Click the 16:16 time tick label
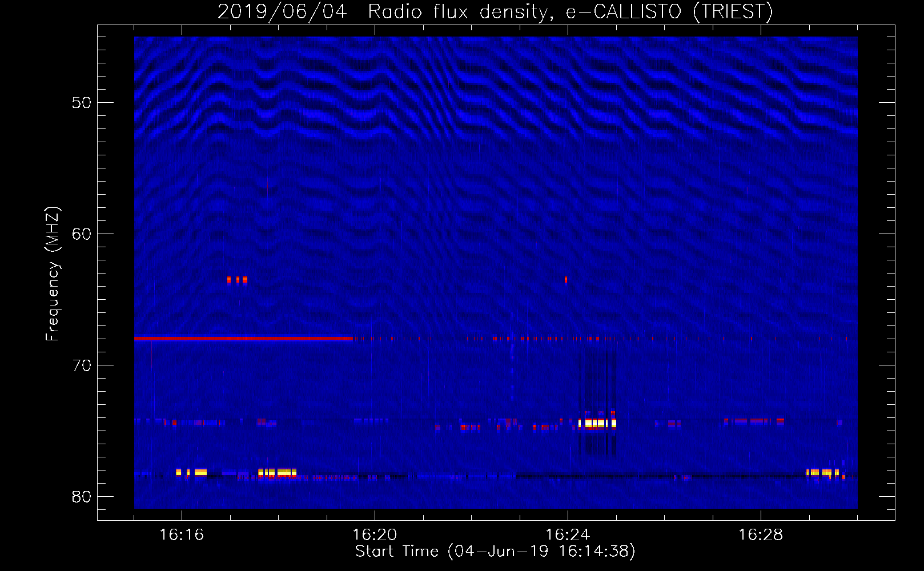924x571 pixels. coord(182,535)
